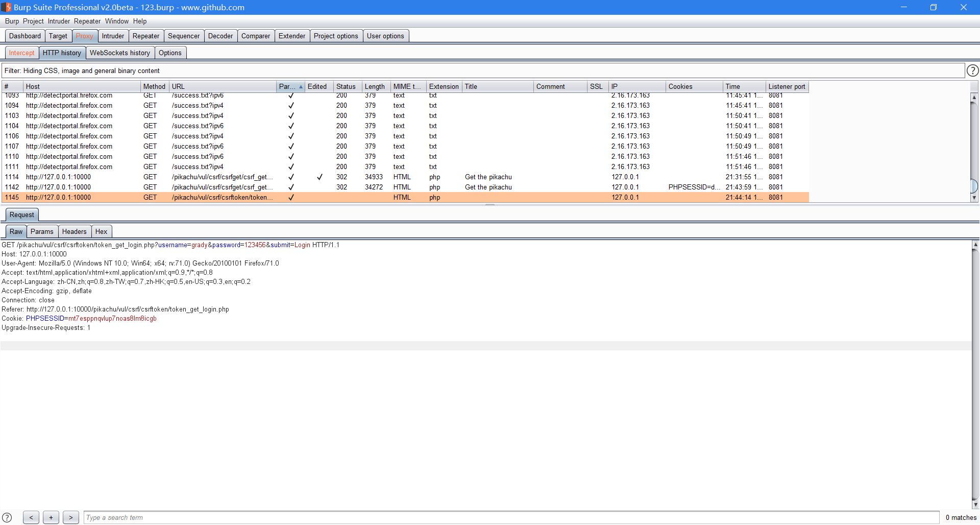Sort history by IP column header

[x=638, y=86]
